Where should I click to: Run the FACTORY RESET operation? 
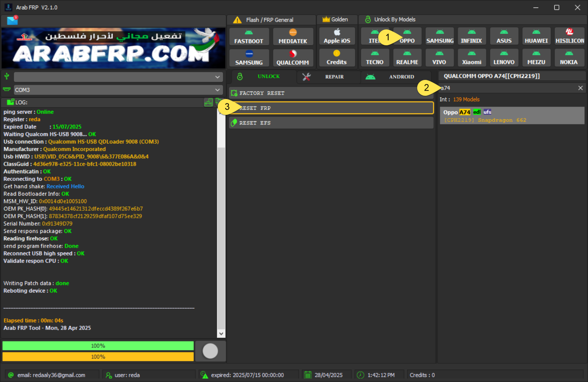pos(331,93)
